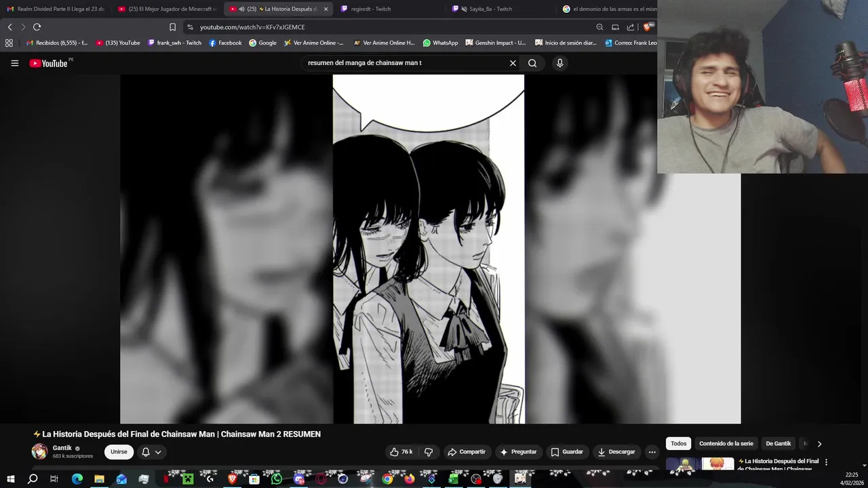Dislike the video with thumbs down

429,452
